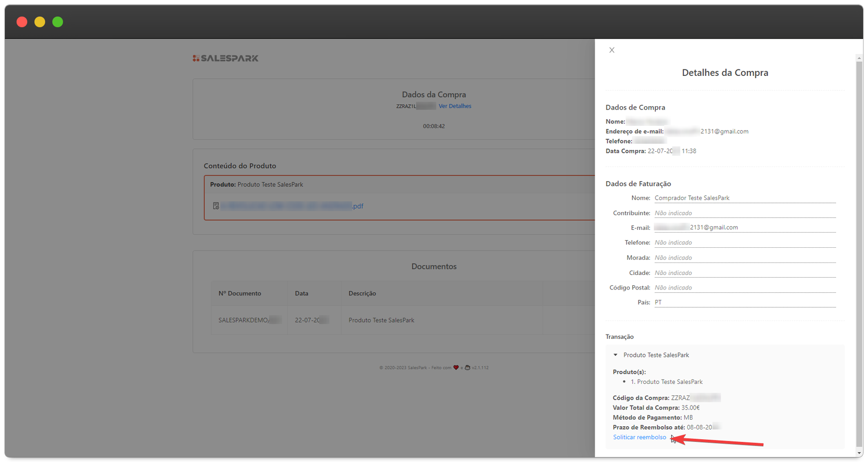The width and height of the screenshot is (868, 462).
Task: Open the Ver Detalhes link
Action: [455, 106]
